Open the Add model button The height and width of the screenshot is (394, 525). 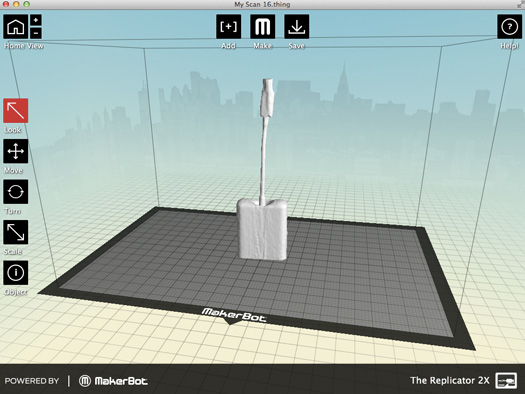(x=228, y=26)
